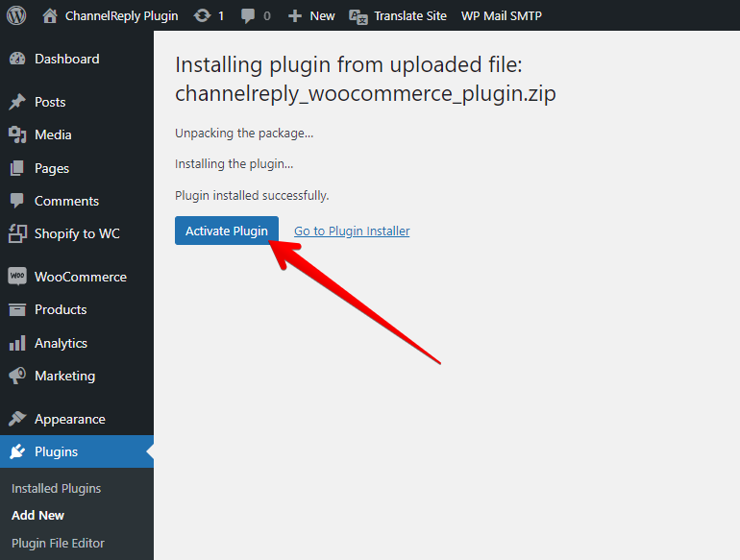Click the comments bubble icon in admin bar
Viewport: 740px width, 560px height.
click(248, 16)
